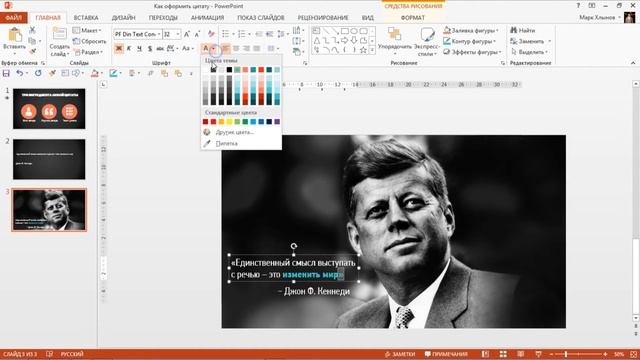Cut selection with the scissors icon

tap(32, 30)
